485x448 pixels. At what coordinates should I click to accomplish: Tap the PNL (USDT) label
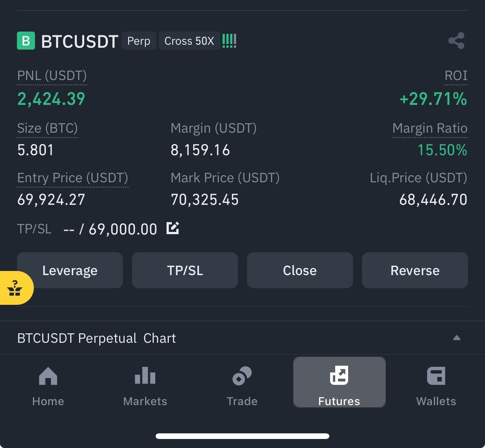coord(52,76)
